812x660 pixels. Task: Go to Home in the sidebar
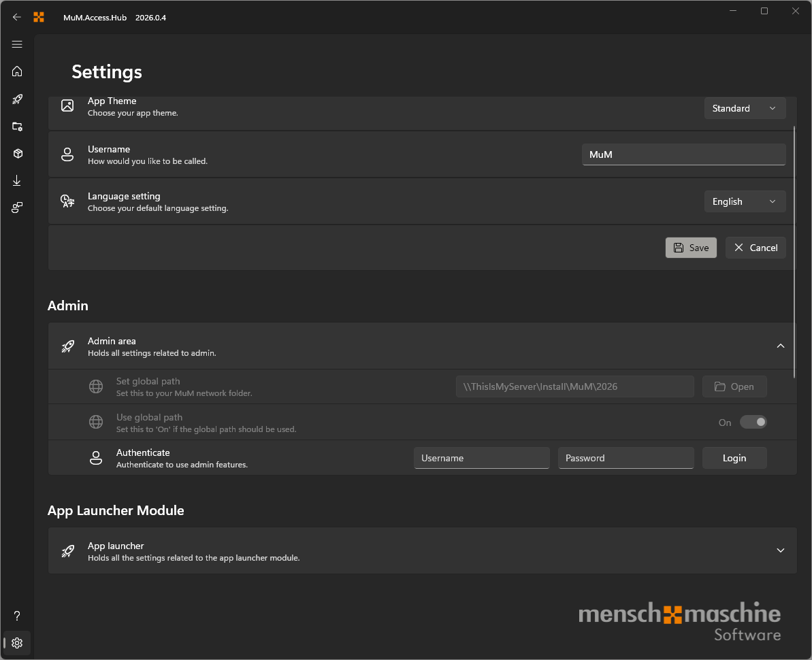(x=17, y=71)
